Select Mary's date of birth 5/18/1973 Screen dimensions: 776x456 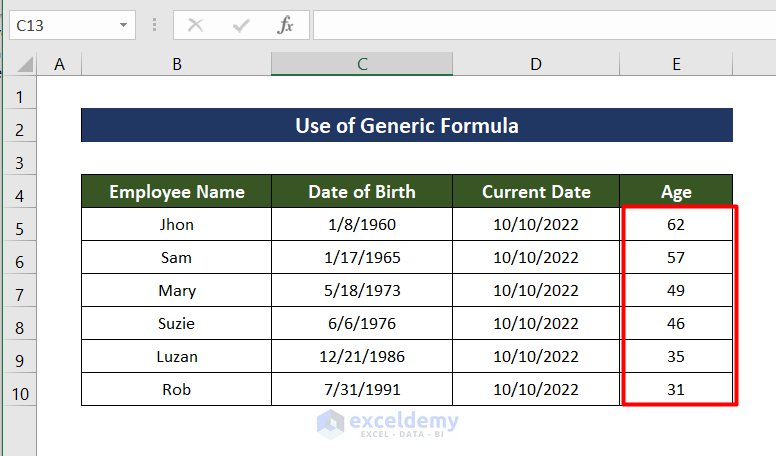(x=362, y=291)
